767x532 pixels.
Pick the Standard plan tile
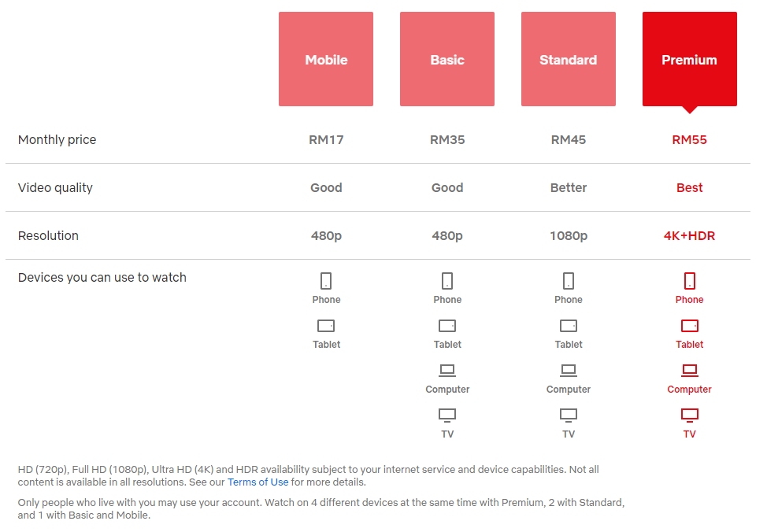click(x=568, y=59)
